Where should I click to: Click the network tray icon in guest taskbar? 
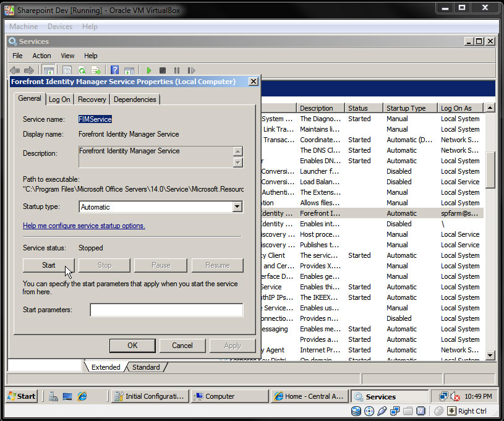pos(443,396)
